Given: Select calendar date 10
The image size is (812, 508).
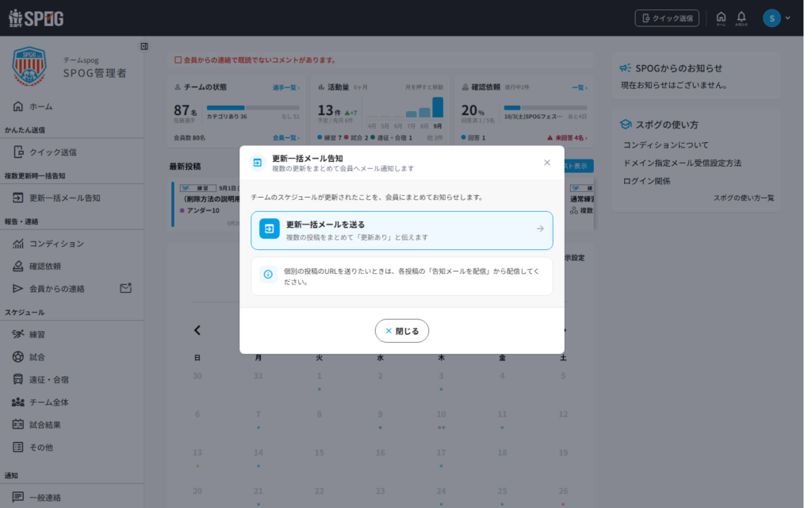Looking at the screenshot, I should (x=441, y=414).
